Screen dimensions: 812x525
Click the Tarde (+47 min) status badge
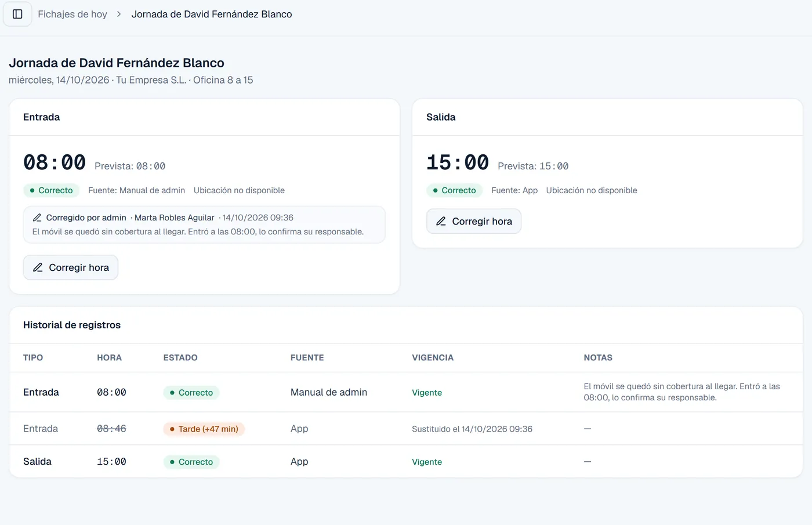(204, 429)
